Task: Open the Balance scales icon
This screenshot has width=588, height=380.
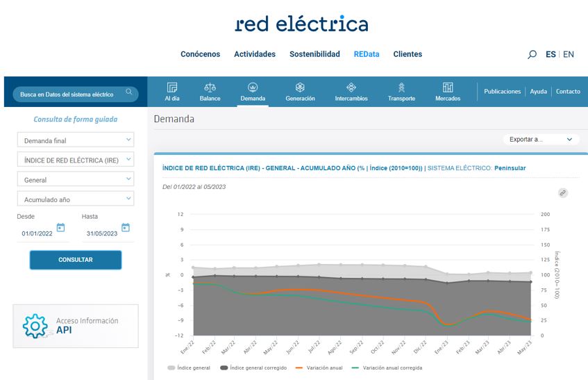Action: 210,88
